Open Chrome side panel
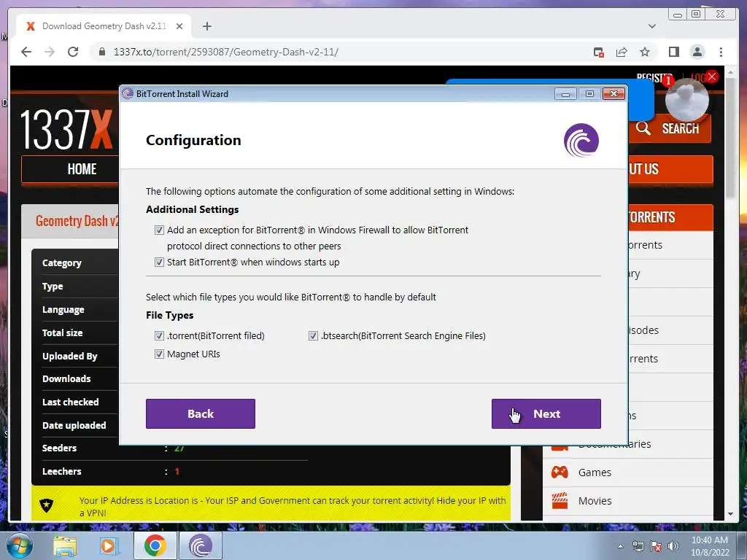 pyautogui.click(x=673, y=52)
